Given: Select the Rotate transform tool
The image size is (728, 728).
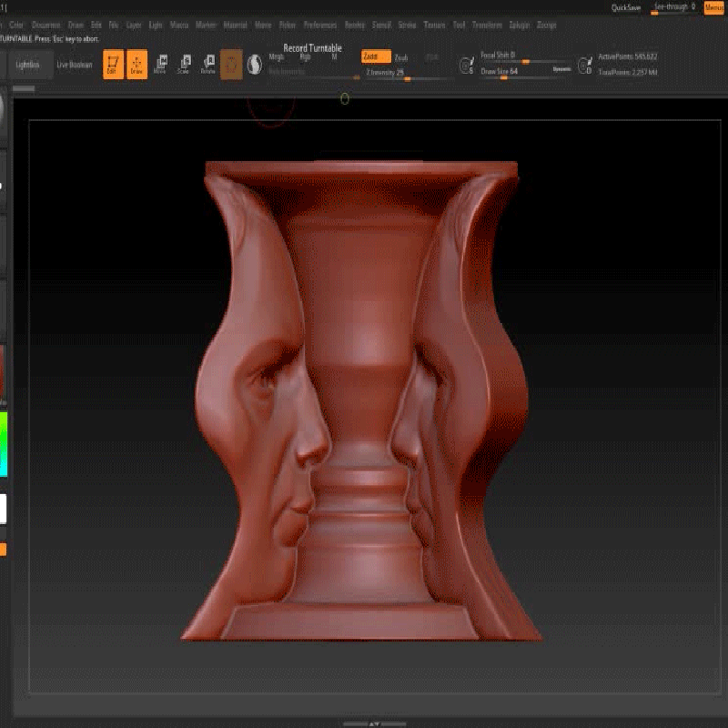Looking at the screenshot, I should (208, 65).
